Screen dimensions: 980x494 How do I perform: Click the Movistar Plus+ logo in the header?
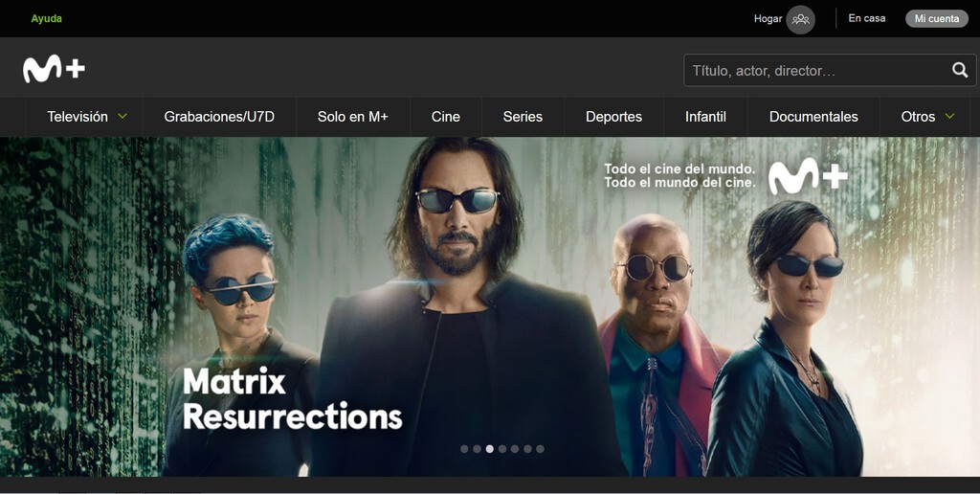coord(54,68)
